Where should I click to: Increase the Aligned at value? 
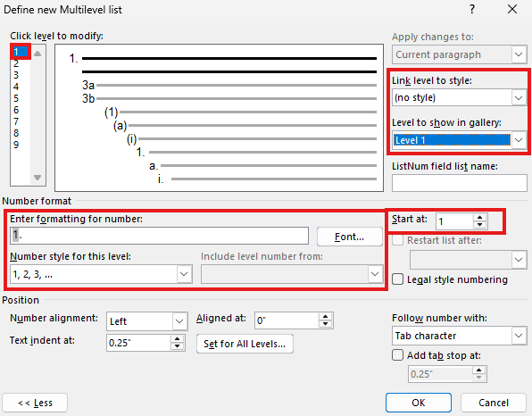pos(326,317)
